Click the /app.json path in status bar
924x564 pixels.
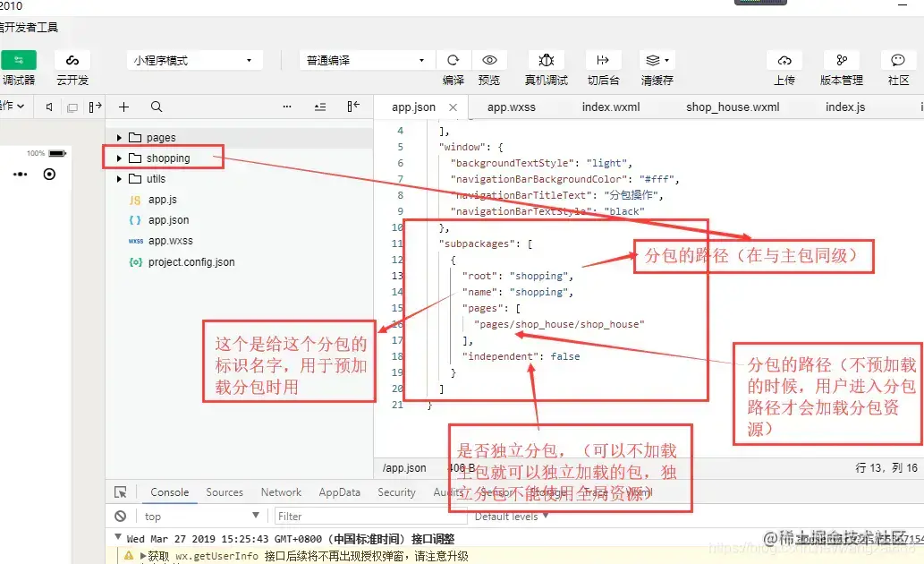(404, 468)
